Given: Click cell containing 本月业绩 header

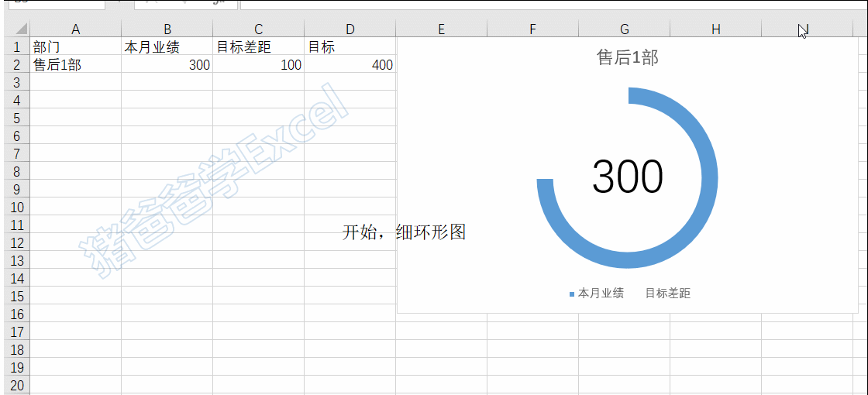Looking at the screenshot, I should click(167, 46).
